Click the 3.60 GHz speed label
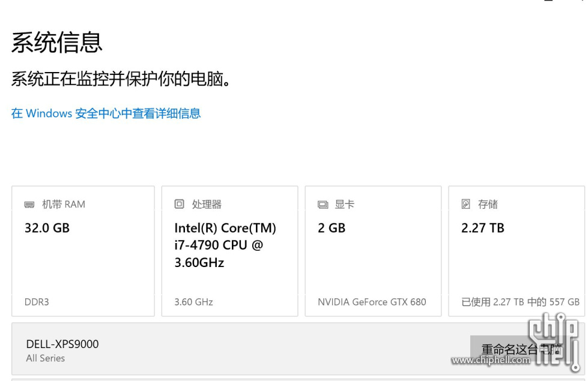This screenshot has width=588, height=381. 193,302
